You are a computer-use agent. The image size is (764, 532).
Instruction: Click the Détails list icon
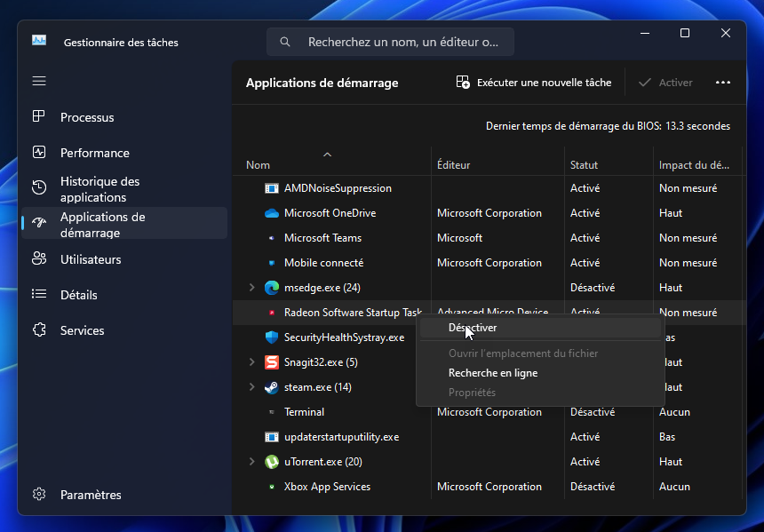[39, 294]
